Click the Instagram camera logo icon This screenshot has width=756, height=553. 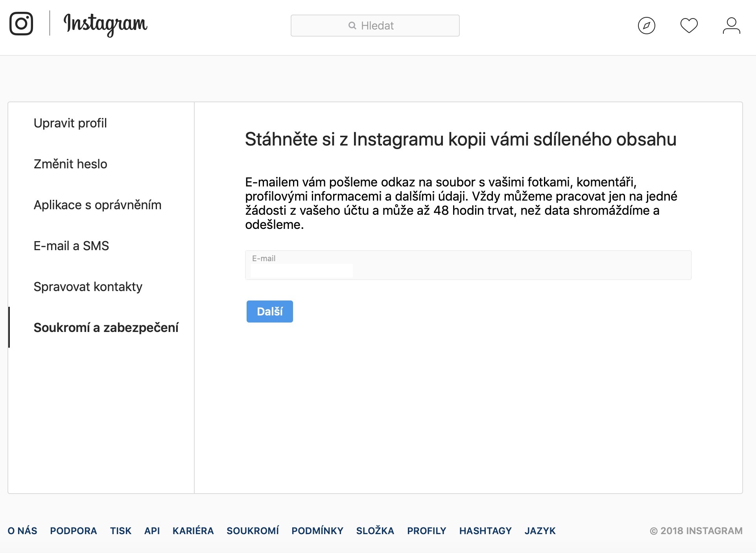[x=21, y=24]
